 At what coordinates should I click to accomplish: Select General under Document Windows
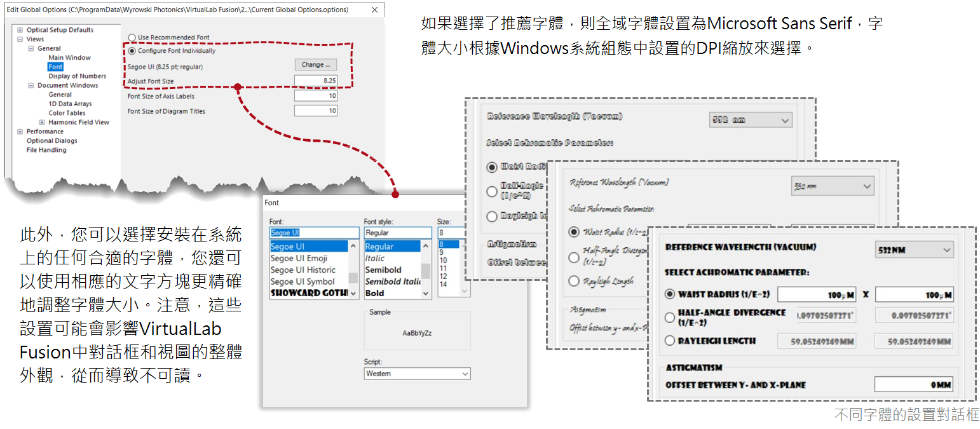(x=60, y=95)
